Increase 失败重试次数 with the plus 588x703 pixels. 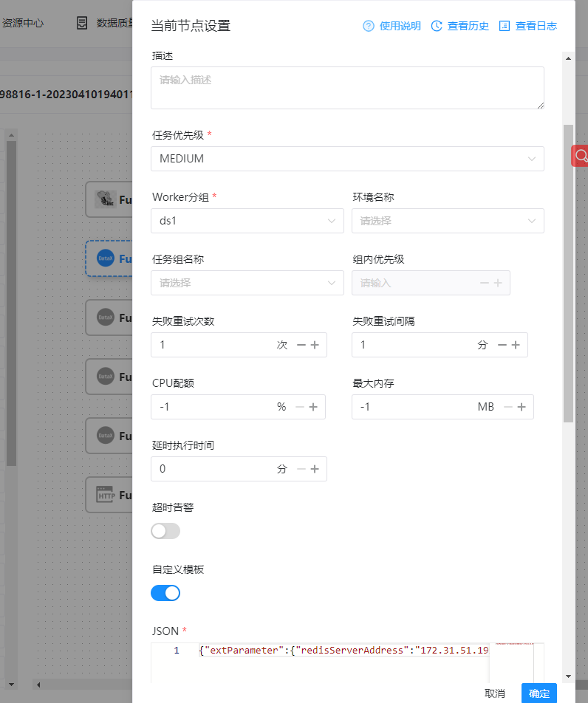[315, 345]
